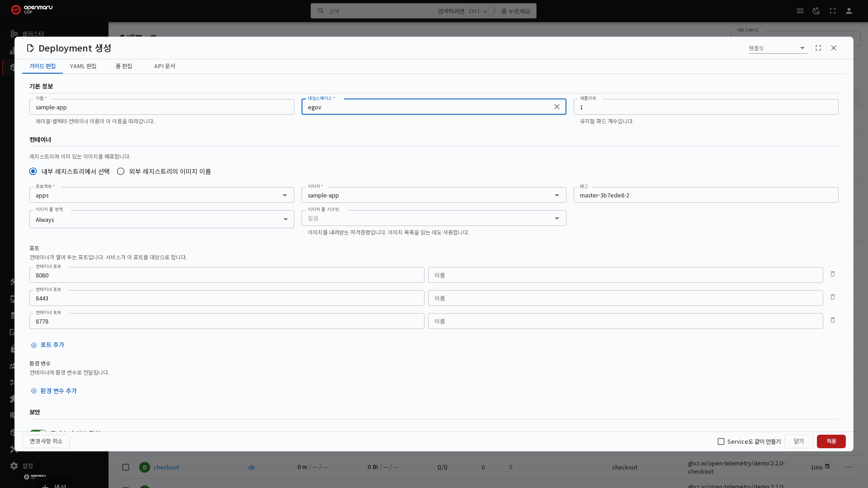The width and height of the screenshot is (868, 488).
Task: Switch to the 가이드 편집 tab
Action: coord(42,66)
